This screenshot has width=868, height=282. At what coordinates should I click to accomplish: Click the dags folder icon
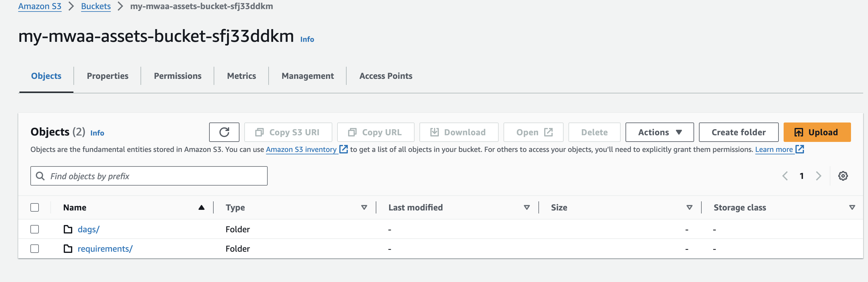(68, 229)
